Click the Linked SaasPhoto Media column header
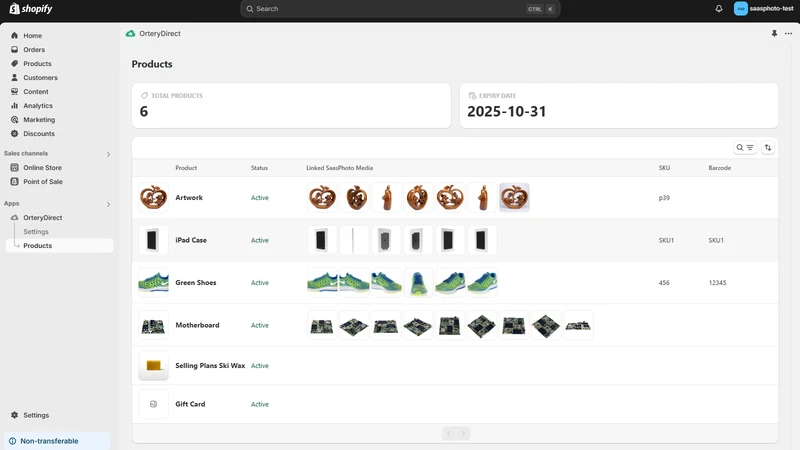Screen dimensions: 800x450 [339, 168]
